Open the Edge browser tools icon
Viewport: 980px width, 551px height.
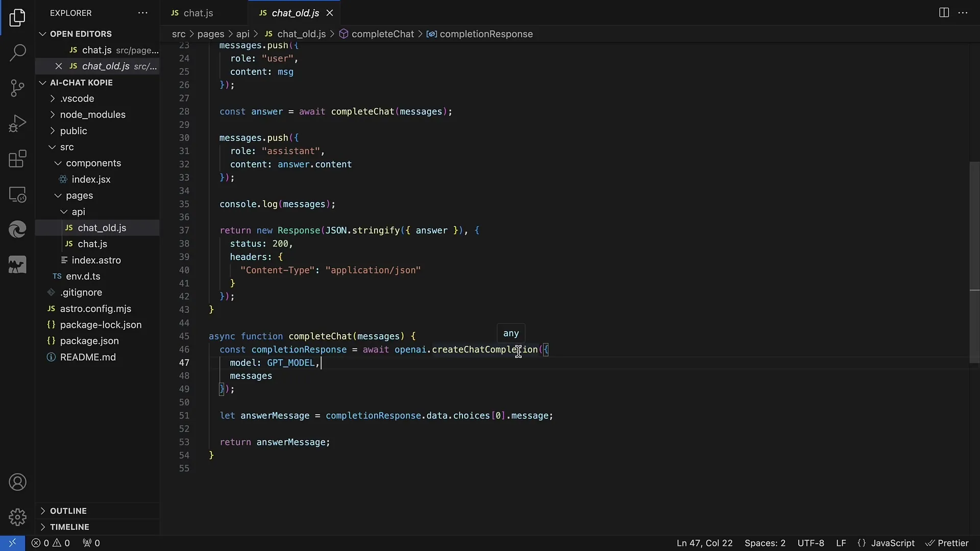pos(17,230)
